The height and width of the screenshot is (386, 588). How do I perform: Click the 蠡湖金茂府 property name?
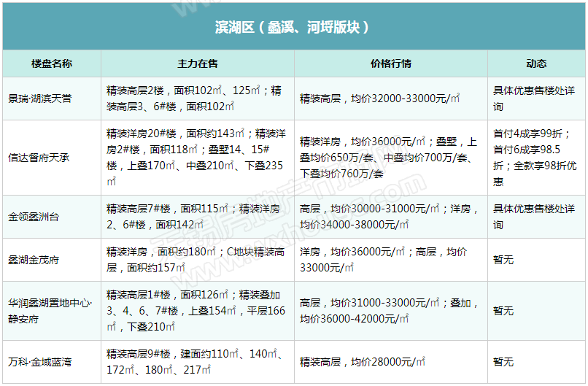[34, 260]
